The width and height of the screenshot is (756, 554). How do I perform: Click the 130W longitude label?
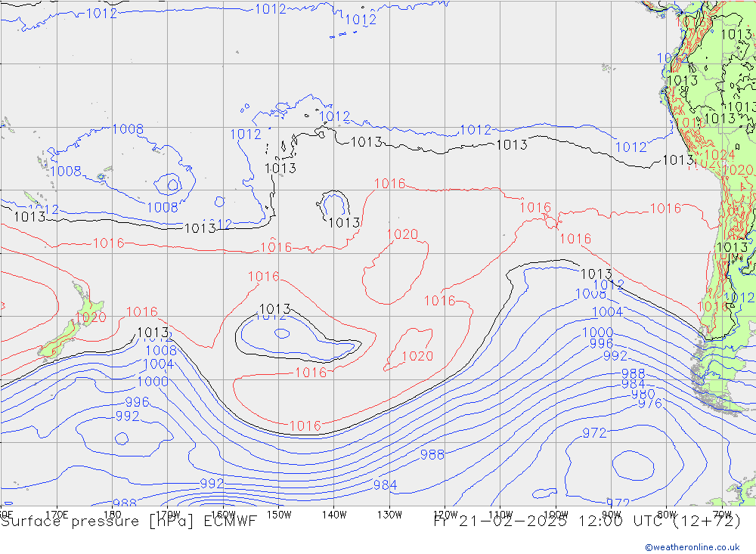point(389,515)
